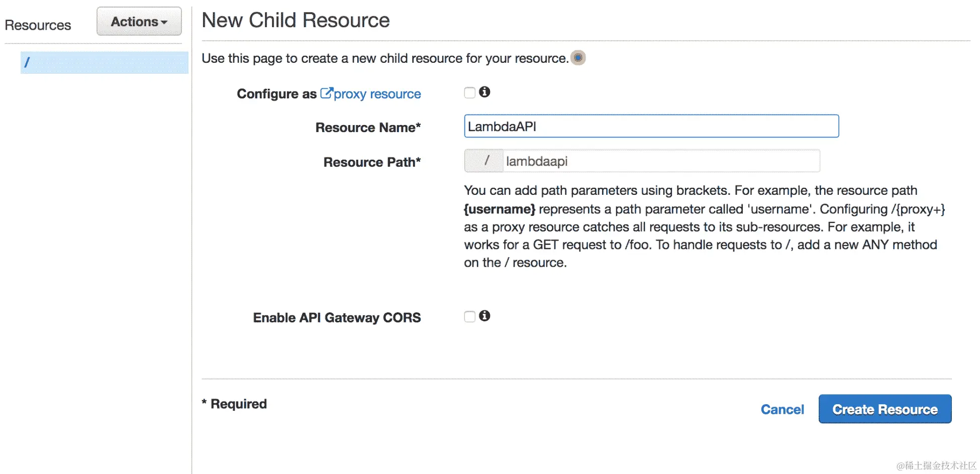Click the info icon beside proxy resource checkbox
This screenshot has height=474, width=980.
click(x=484, y=92)
